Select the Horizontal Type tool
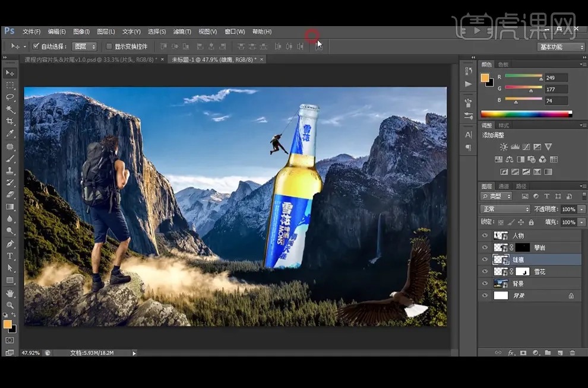This screenshot has height=388, width=588. [10, 256]
